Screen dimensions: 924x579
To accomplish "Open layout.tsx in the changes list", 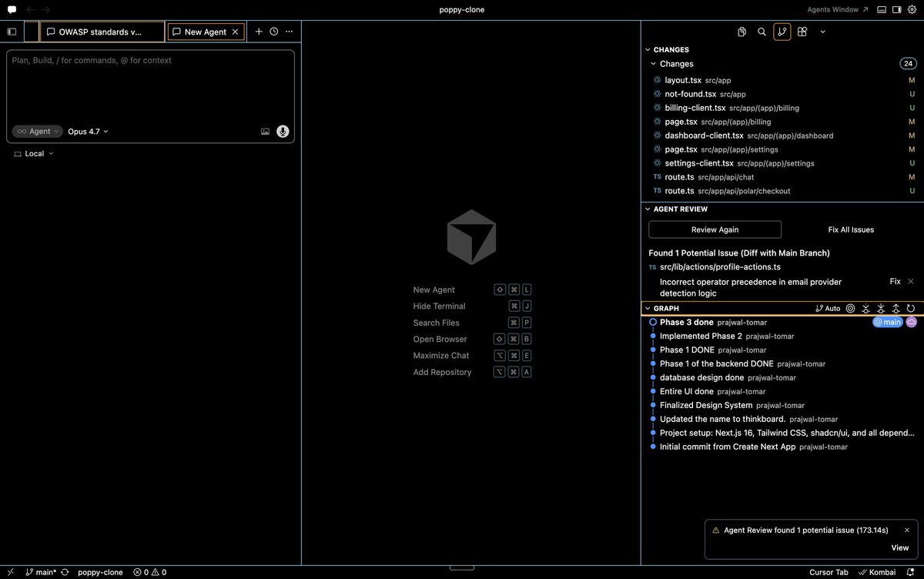I will (x=782, y=80).
